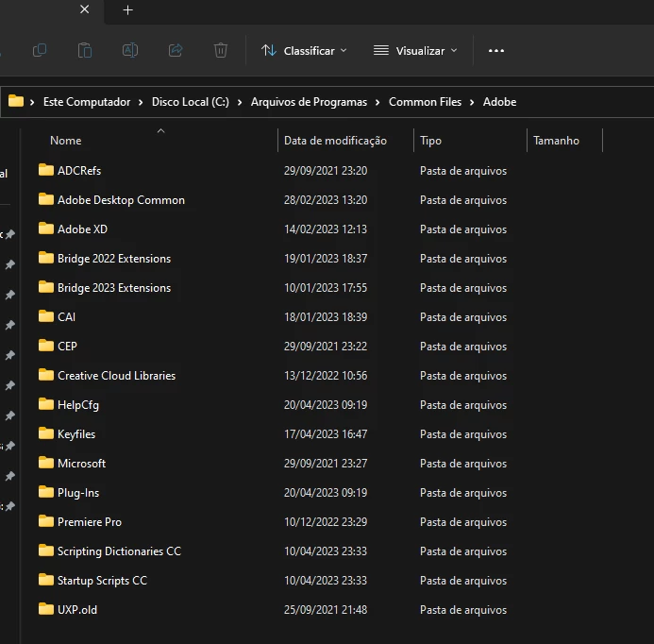This screenshot has width=654, height=644.
Task: Click the Premiere Pro folder name
Action: [90, 521]
